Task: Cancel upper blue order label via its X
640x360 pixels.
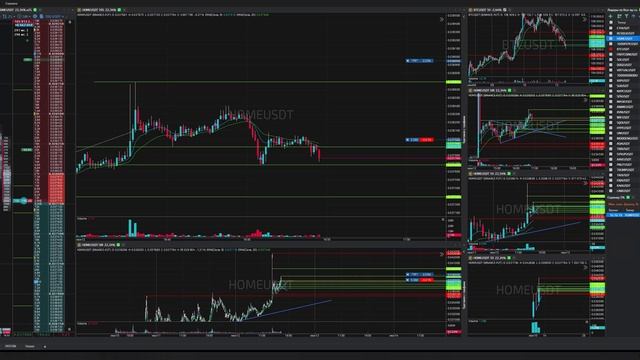Action: pos(407,61)
